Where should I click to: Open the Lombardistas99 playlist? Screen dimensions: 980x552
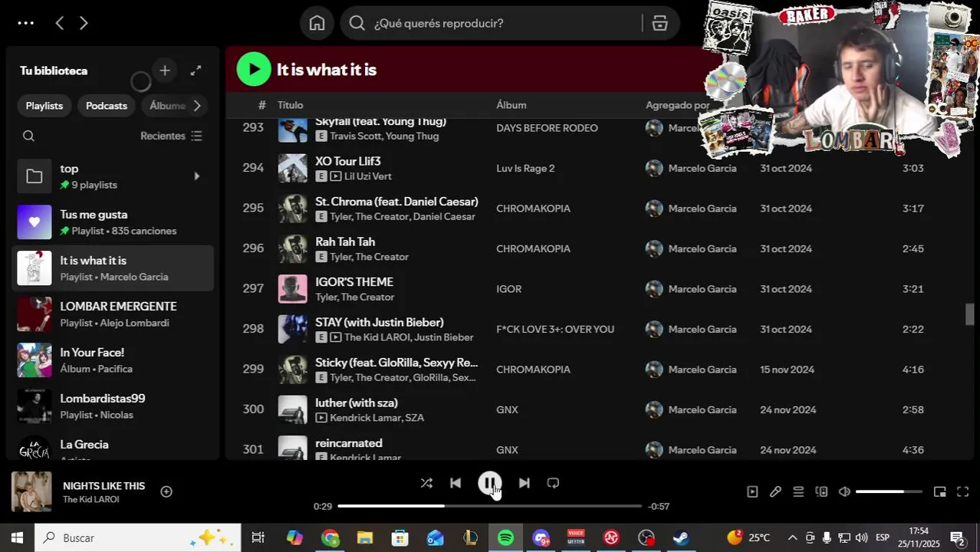[x=113, y=406]
